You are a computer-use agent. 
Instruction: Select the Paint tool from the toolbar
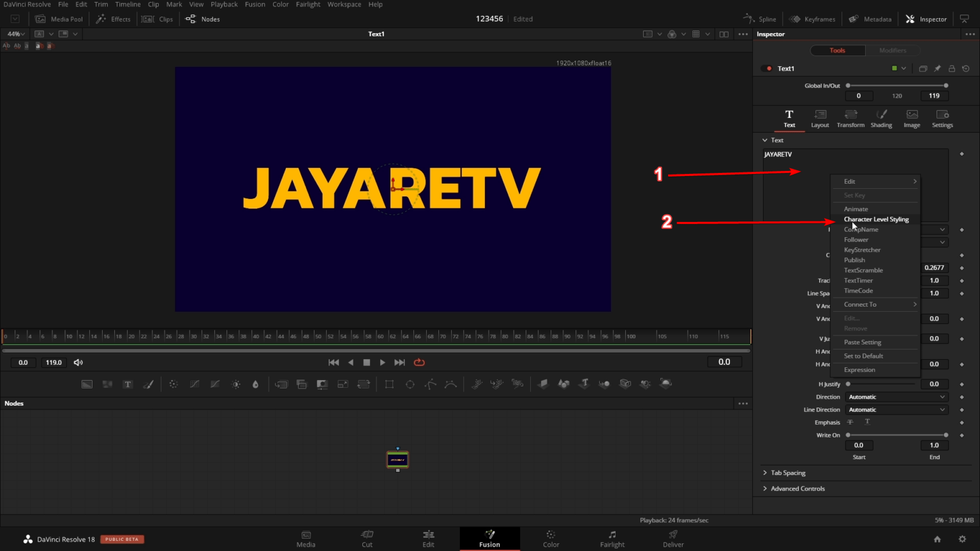[x=149, y=384]
